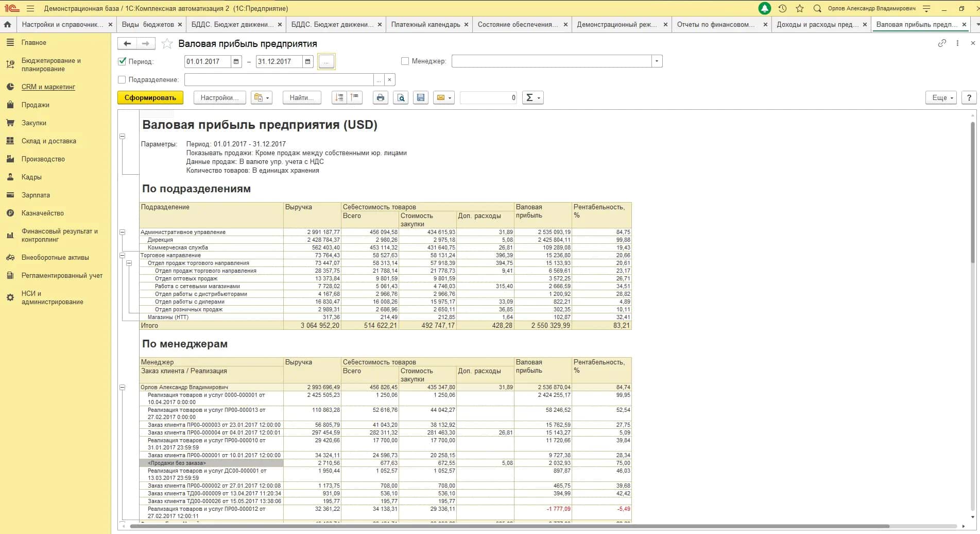The height and width of the screenshot is (534, 980).
Task: Switch to Состояние обеспечения tab
Action: (x=518, y=24)
